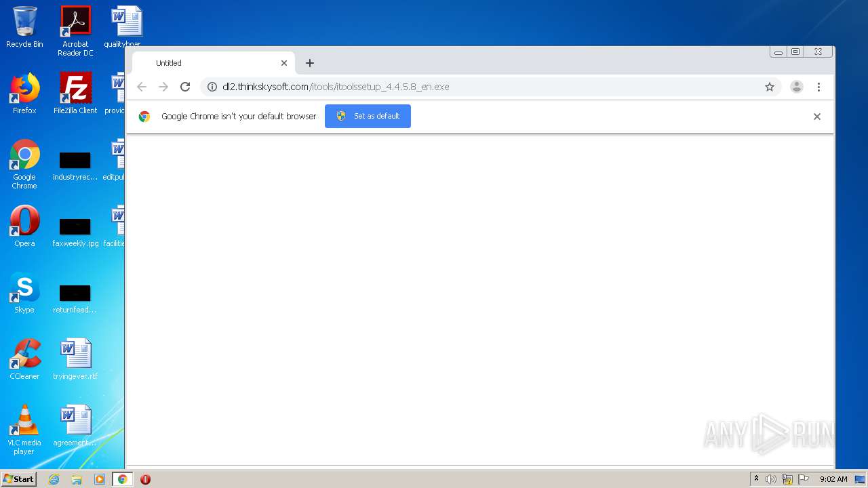This screenshot has height=488, width=868.
Task: Open volume control in system tray
Action: 771,479
